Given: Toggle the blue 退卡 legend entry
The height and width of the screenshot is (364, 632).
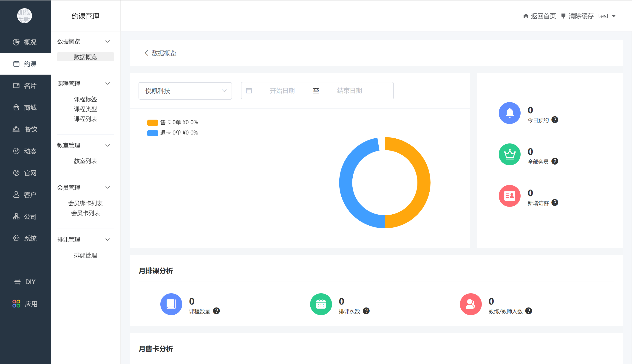Looking at the screenshot, I should [x=153, y=133].
